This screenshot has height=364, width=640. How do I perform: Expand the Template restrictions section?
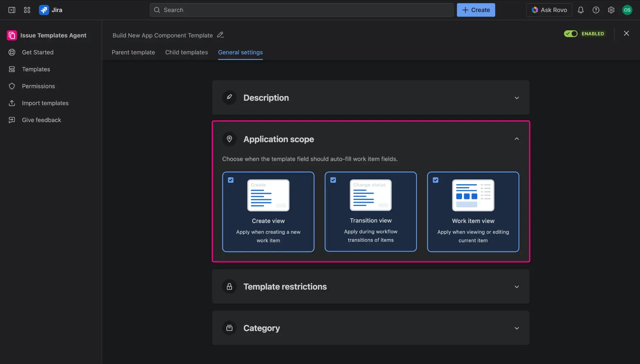[x=517, y=286]
